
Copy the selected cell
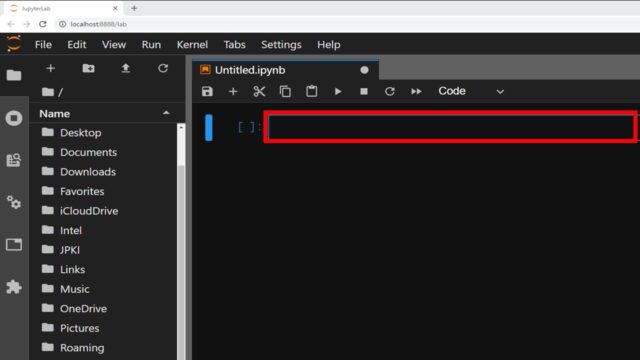click(285, 91)
